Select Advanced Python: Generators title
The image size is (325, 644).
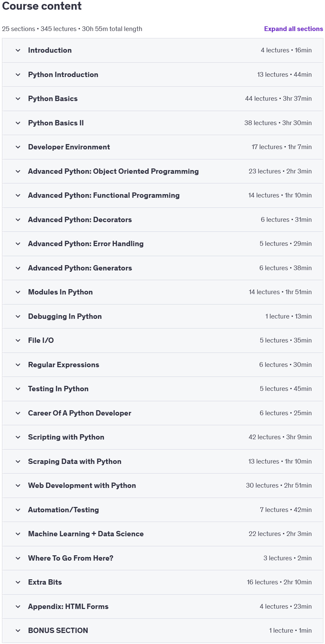click(80, 268)
